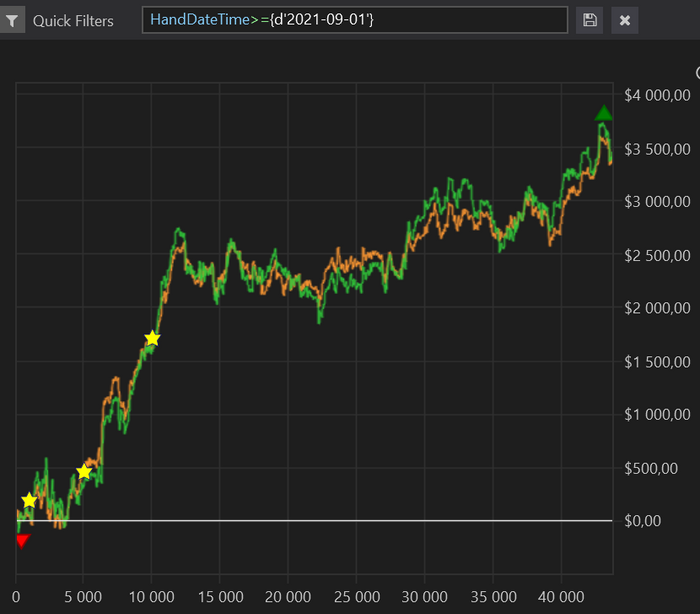Screen dimensions: 700x614
Task: Click the 25 000 hands axis label
Action: (357, 597)
